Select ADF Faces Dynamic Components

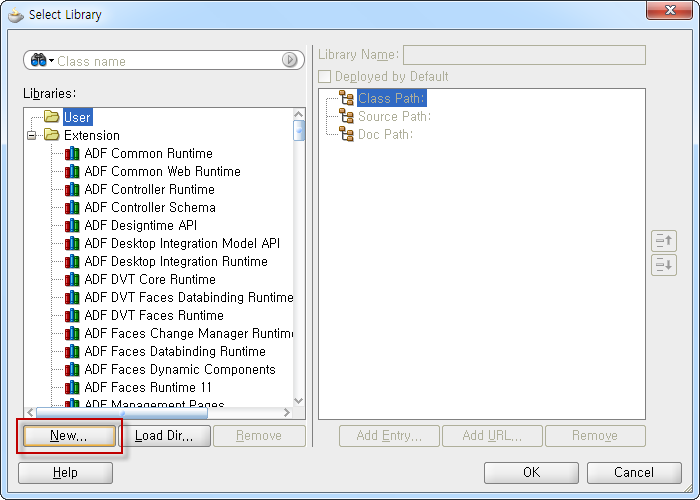(x=180, y=369)
